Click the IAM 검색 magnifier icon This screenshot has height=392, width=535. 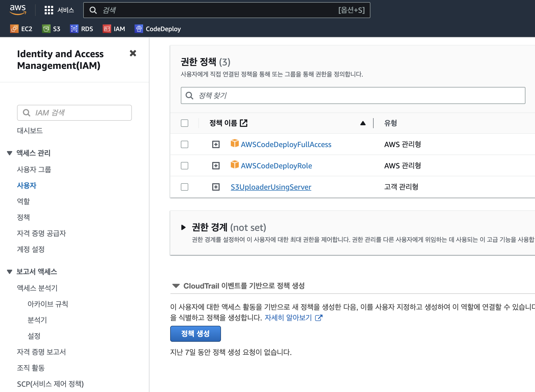[27, 113]
